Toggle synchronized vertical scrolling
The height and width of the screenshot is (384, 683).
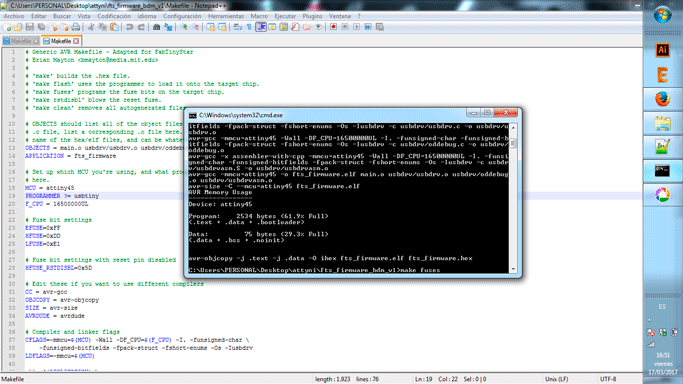pyautogui.click(x=210, y=27)
